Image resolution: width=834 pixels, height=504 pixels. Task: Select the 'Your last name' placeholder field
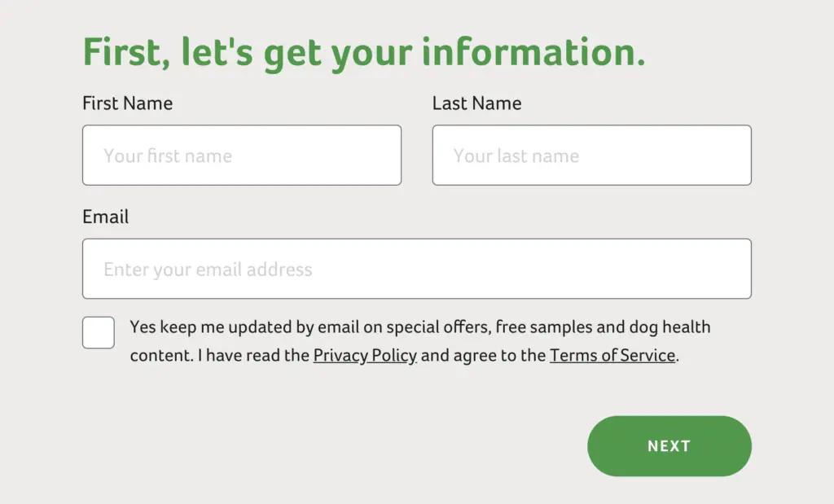(590, 155)
